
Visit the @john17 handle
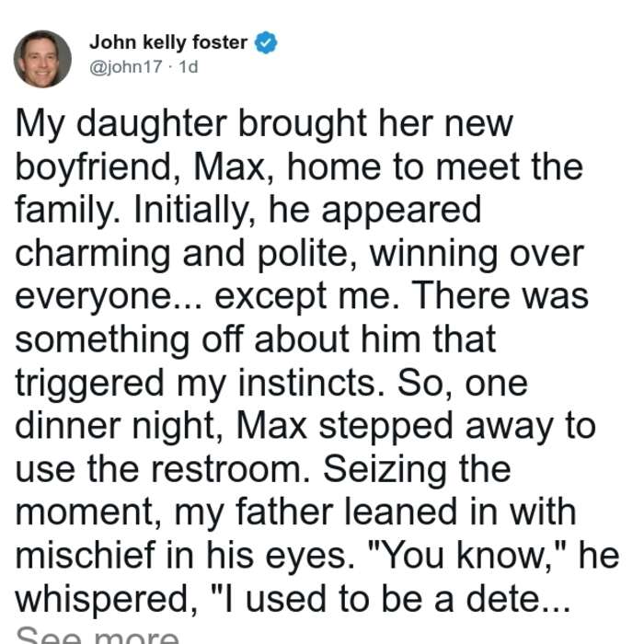pyautogui.click(x=126, y=67)
